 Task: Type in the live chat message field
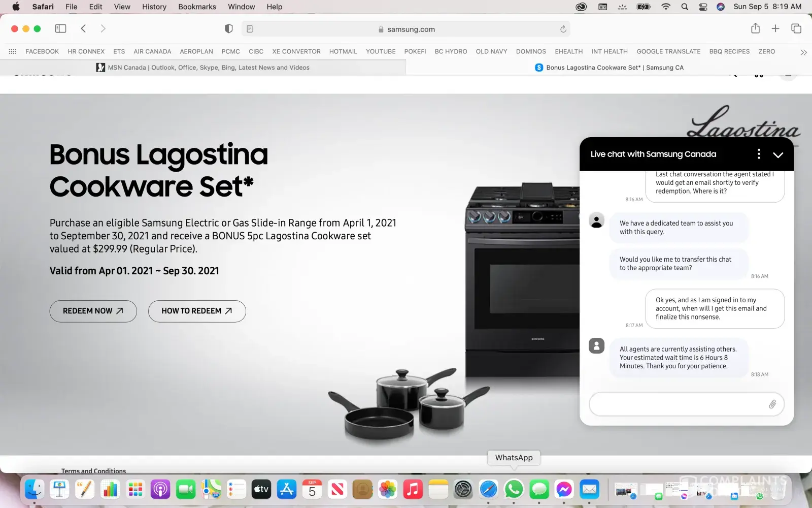click(x=678, y=404)
